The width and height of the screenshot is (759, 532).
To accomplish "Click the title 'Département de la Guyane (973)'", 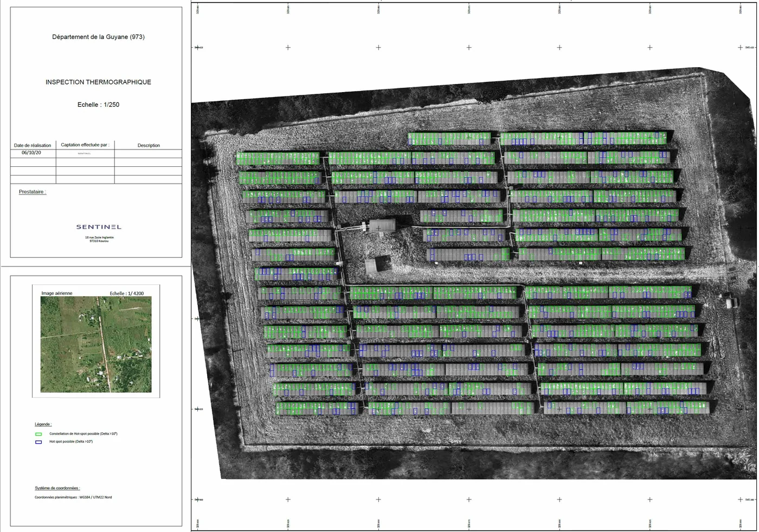I will 98,37.
